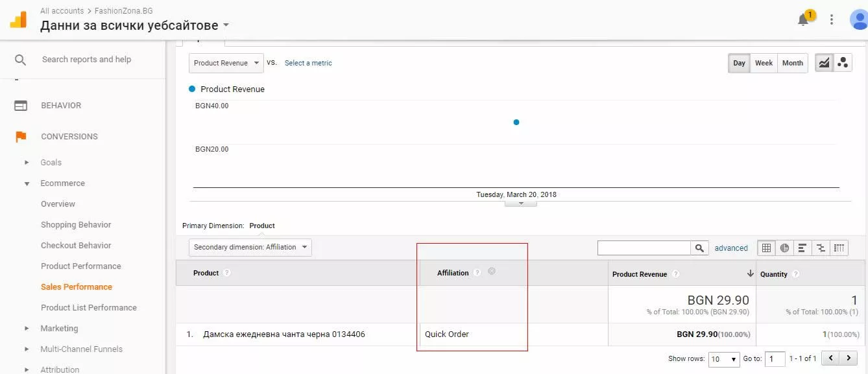This screenshot has width=868, height=374.
Task: Go to next page of results
Action: coord(848,358)
